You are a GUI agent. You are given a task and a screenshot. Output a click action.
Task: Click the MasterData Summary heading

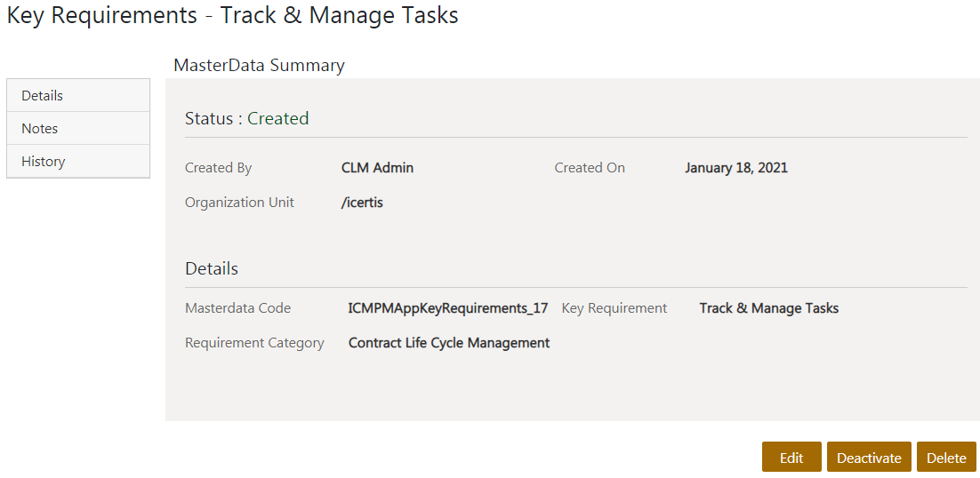(x=259, y=65)
